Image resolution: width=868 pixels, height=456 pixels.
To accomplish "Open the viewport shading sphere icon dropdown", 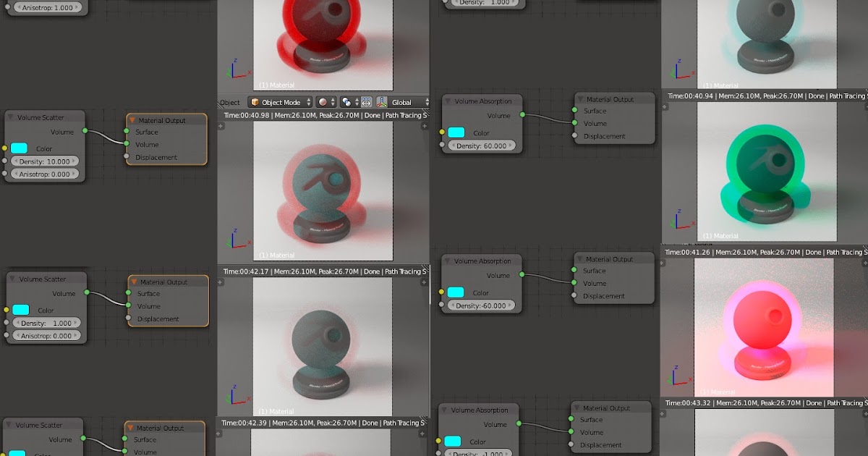I will pyautogui.click(x=323, y=102).
